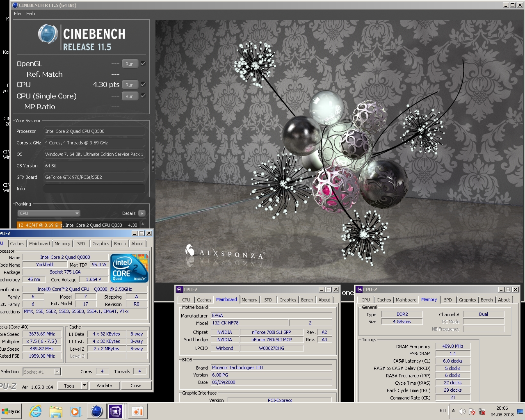The height and width of the screenshot is (420, 525).
Task: Open Graphics tab in left CPU-Z window
Action: click(101, 244)
